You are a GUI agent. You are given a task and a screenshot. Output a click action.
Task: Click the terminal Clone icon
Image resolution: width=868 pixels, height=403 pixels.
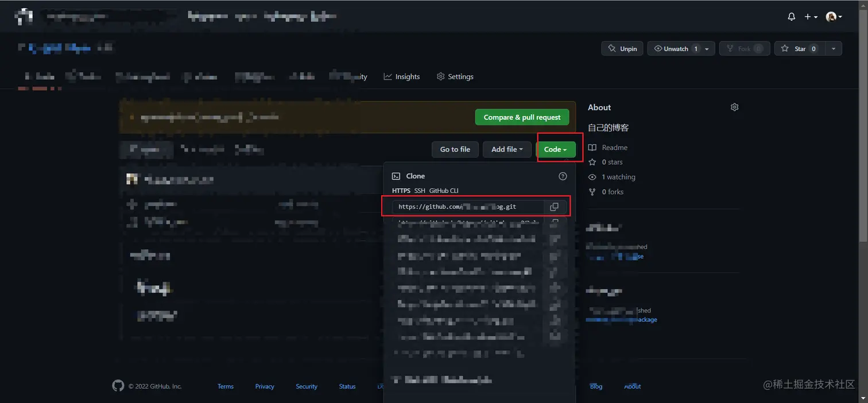click(x=396, y=176)
